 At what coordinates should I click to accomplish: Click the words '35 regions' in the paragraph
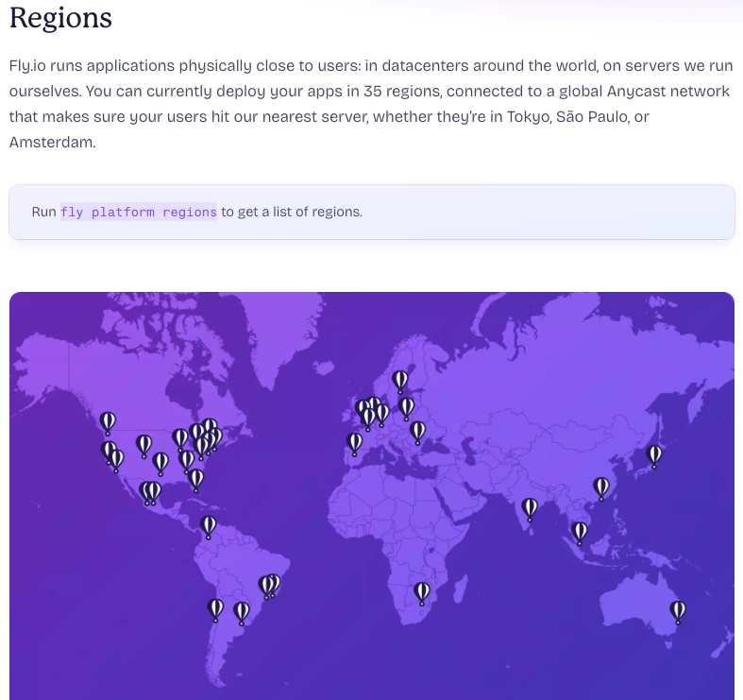point(403,91)
